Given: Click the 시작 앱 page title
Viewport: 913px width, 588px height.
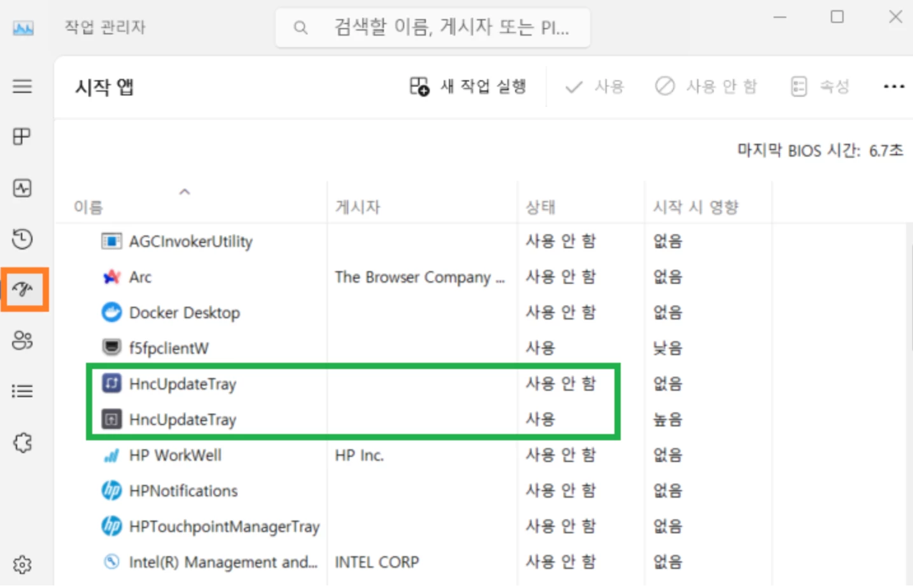Looking at the screenshot, I should 104,87.
